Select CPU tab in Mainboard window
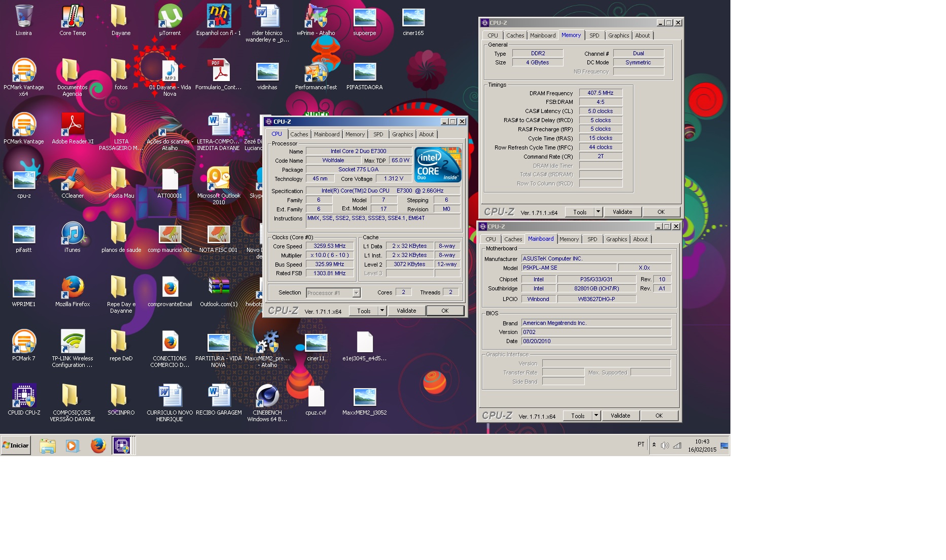946x560 pixels. click(x=490, y=239)
